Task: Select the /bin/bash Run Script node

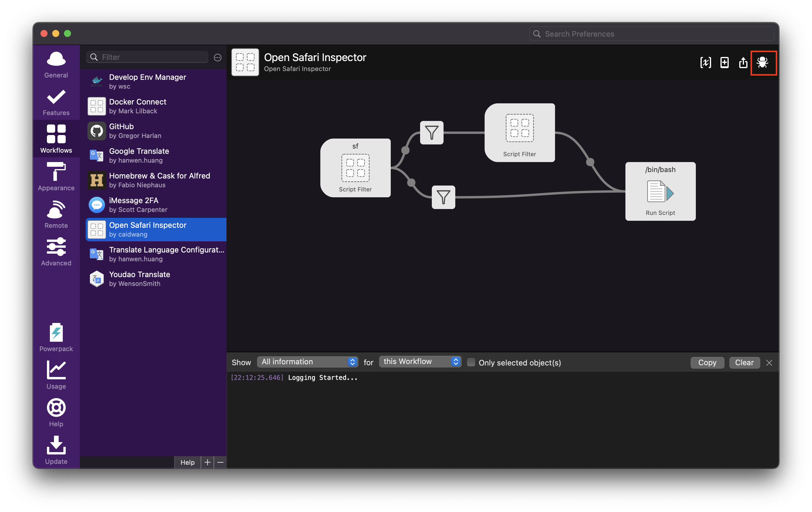Action: coord(660,191)
